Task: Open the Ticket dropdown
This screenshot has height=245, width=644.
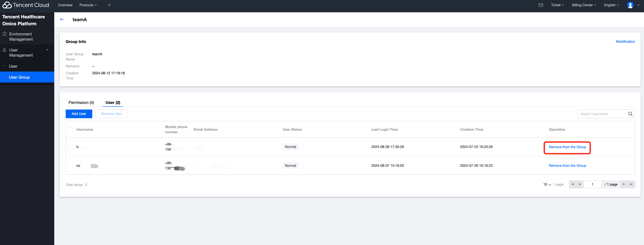Action: 557,5
